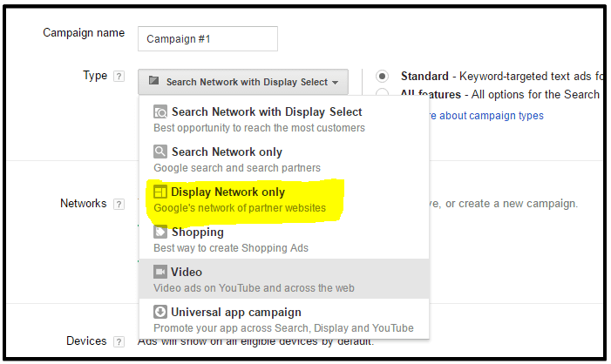Screen dimensions: 611x364
Task: Click the dropdown arrow after Display Select
Action: click(335, 83)
